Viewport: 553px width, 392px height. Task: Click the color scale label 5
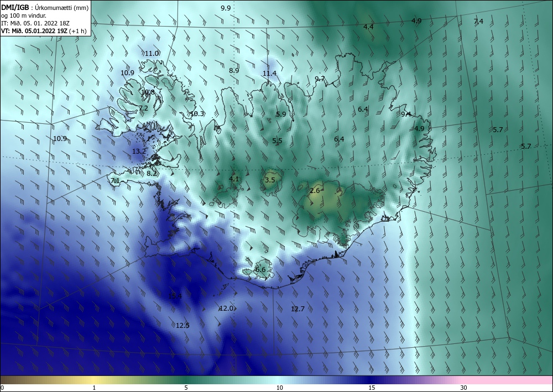(186, 388)
